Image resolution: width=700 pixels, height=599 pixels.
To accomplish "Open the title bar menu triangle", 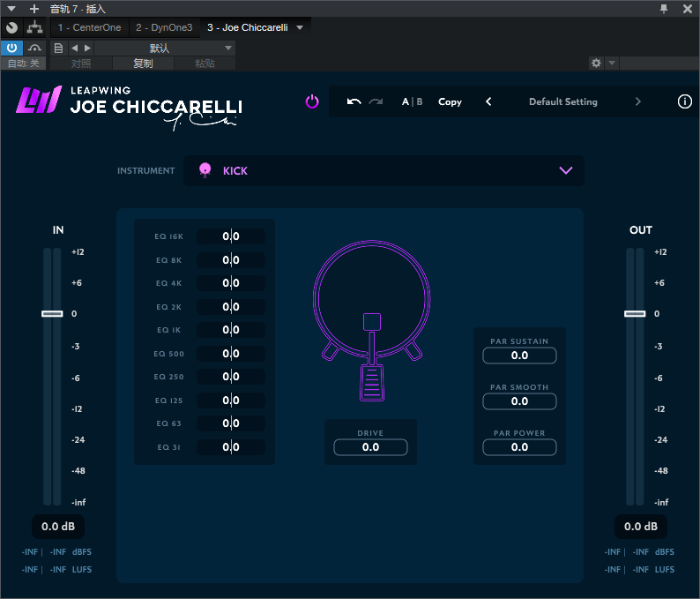I will pos(11,9).
